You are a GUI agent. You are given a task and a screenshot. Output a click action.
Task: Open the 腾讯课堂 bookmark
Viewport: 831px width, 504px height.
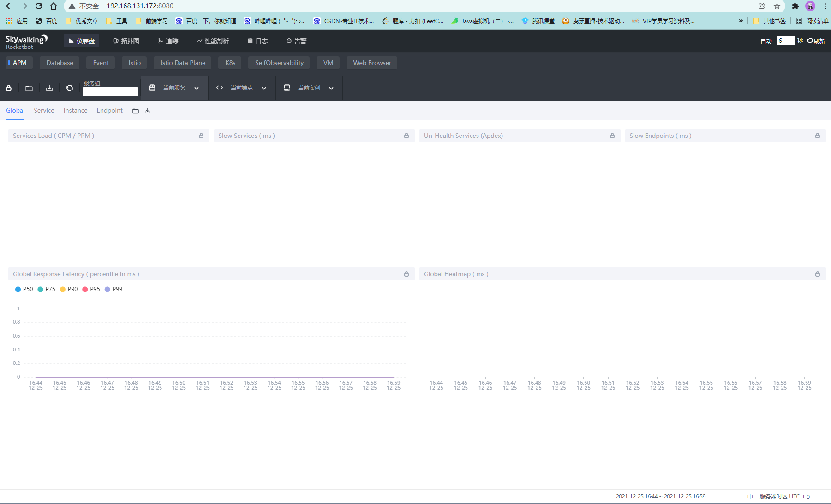tap(538, 21)
